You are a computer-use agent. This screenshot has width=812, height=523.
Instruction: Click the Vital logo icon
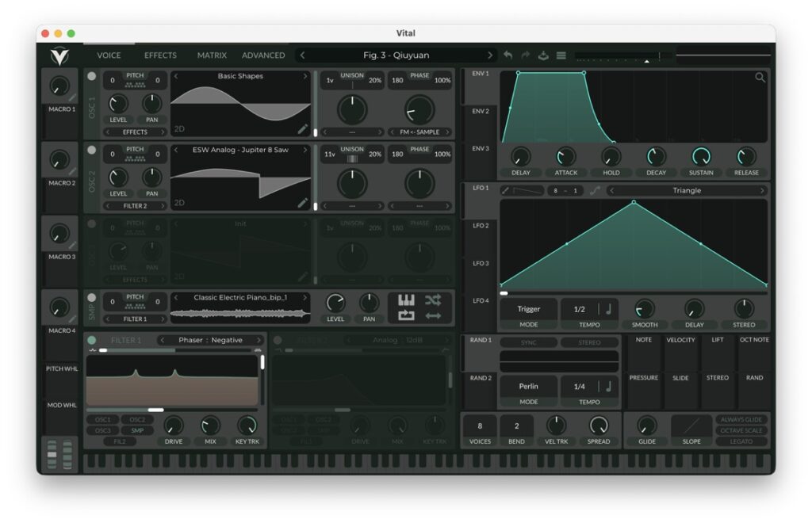tap(59, 55)
